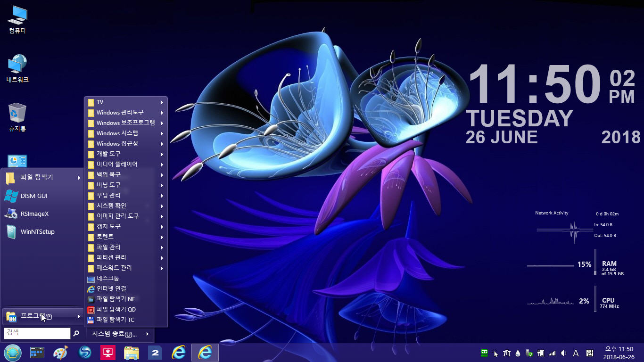Open the network signal bars tray icon
644x362 pixels.
[552, 353]
